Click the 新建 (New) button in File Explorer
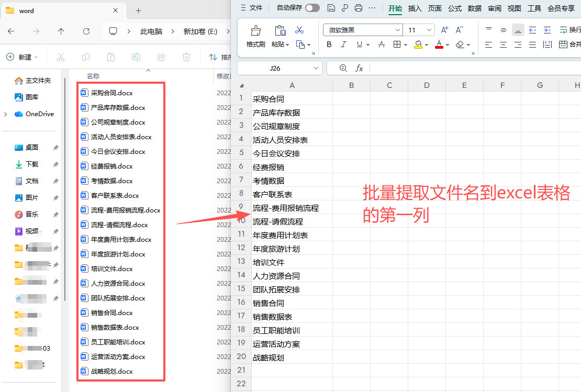The height and width of the screenshot is (392, 581). pyautogui.click(x=19, y=57)
